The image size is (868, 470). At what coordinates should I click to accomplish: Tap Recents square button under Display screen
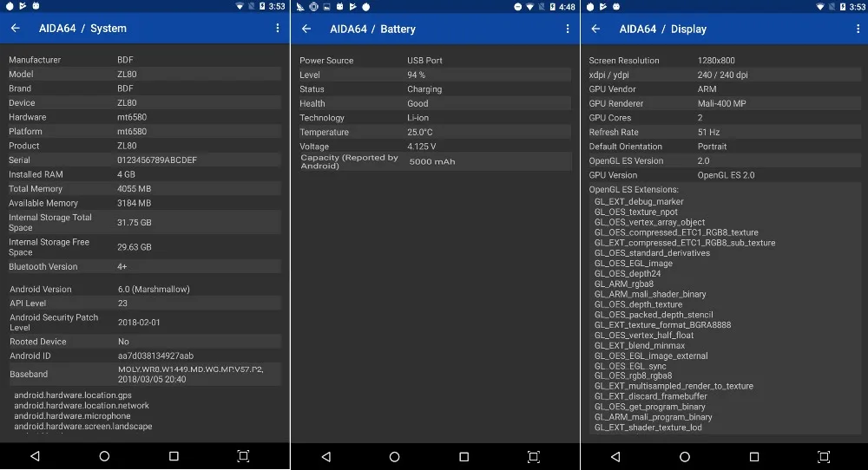[x=754, y=457]
